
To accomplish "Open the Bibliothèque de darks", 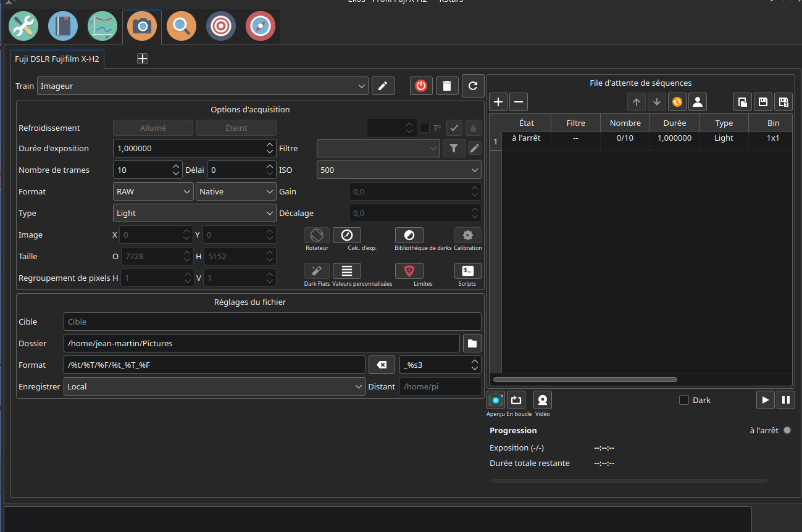I will point(409,235).
